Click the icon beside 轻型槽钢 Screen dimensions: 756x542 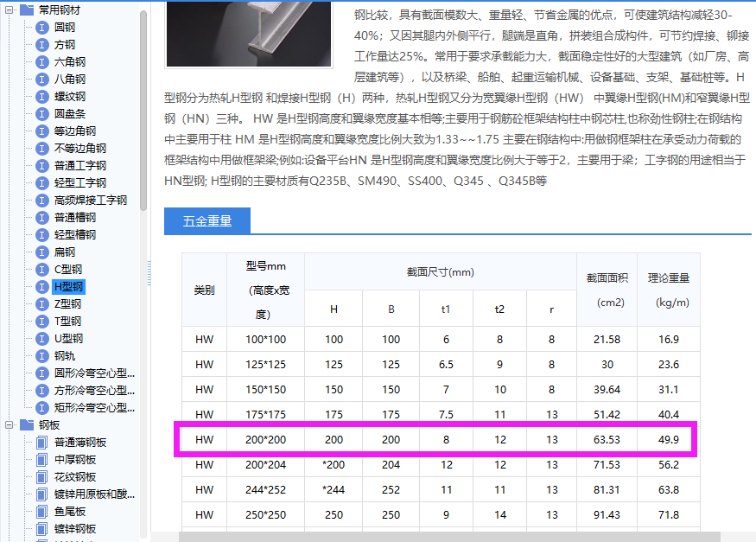coord(42,235)
